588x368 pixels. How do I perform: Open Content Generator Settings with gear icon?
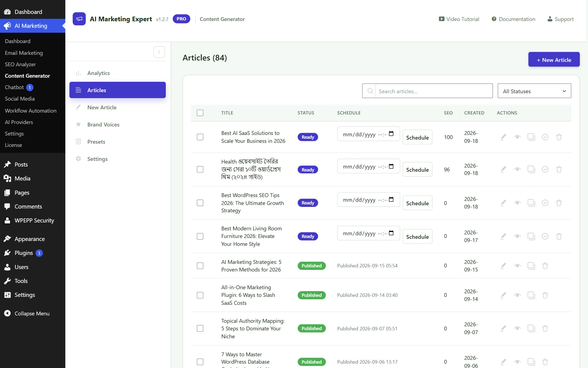pyautogui.click(x=118, y=159)
